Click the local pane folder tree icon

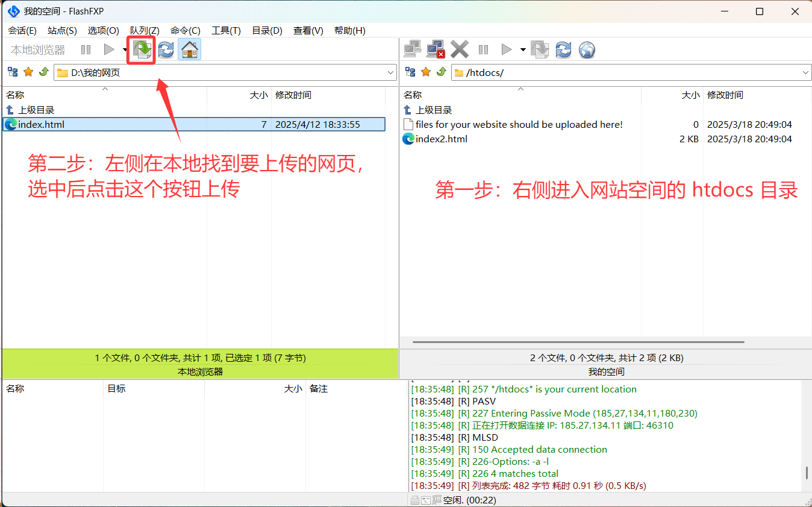pos(13,72)
